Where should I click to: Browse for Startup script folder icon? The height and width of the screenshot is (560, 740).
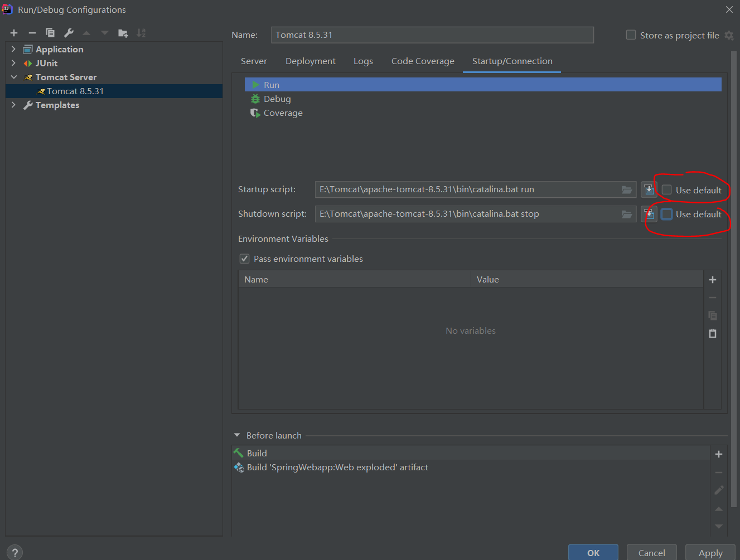(x=627, y=190)
